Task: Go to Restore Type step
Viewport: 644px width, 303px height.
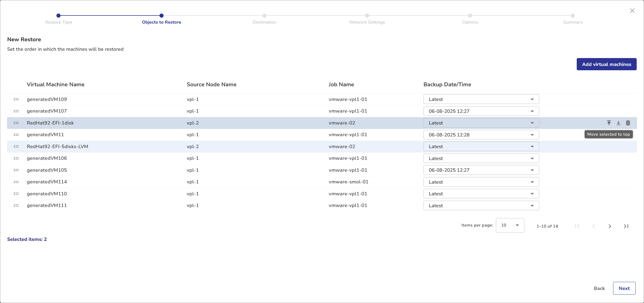Action: pos(59,16)
